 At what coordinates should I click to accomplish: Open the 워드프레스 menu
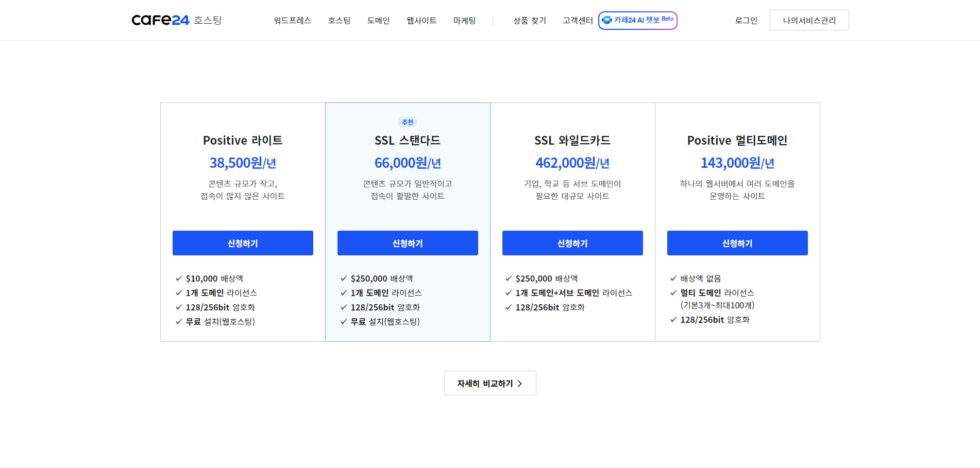coord(292,20)
